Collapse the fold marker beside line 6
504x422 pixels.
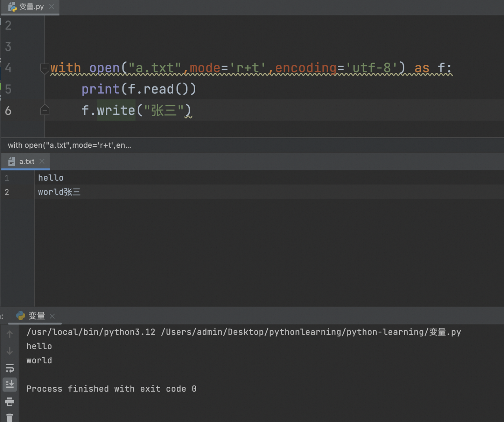44,110
